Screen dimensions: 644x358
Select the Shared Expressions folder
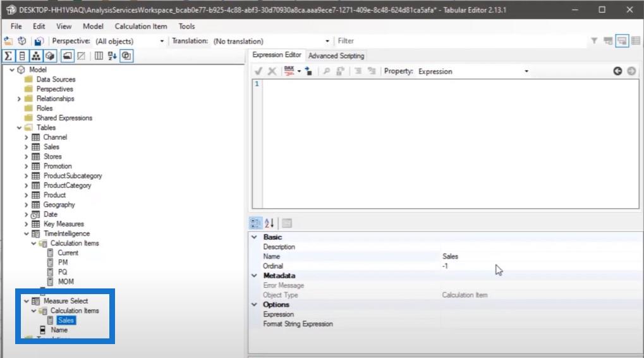(64, 118)
